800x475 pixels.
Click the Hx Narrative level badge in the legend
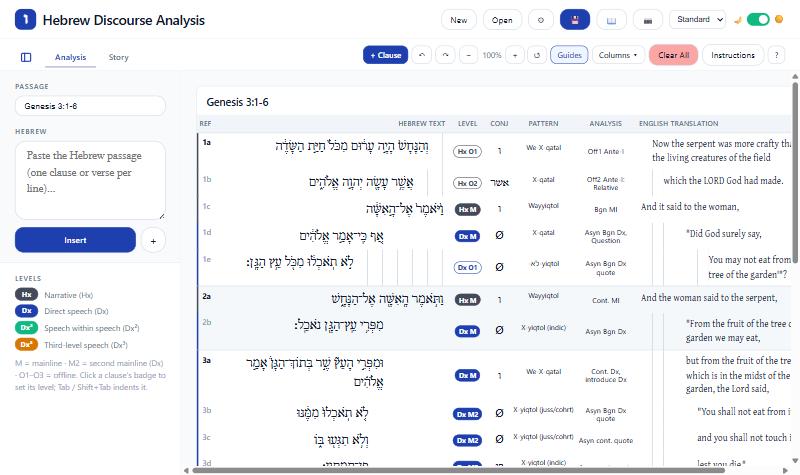pos(27,294)
